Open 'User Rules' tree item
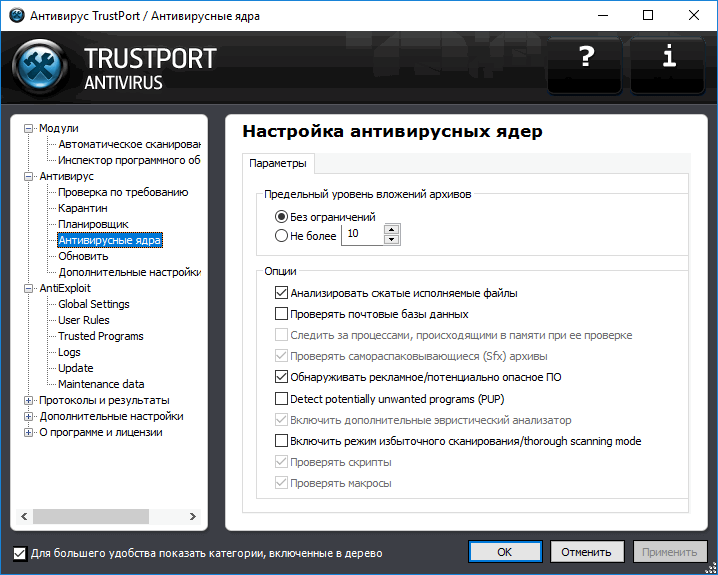The width and height of the screenshot is (718, 575). [84, 320]
